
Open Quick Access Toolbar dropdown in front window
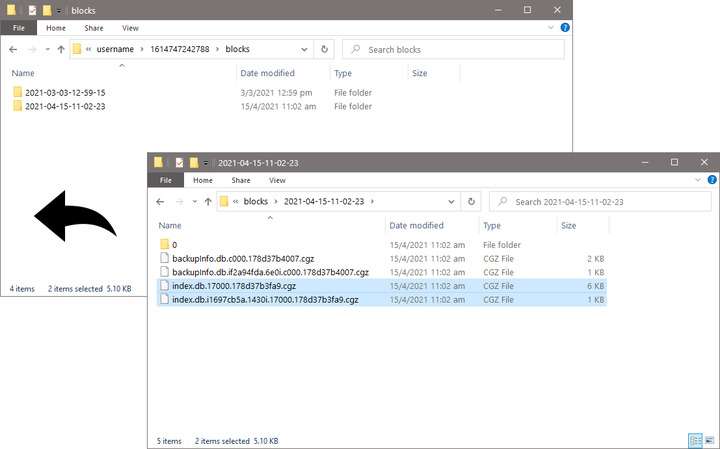(205, 162)
